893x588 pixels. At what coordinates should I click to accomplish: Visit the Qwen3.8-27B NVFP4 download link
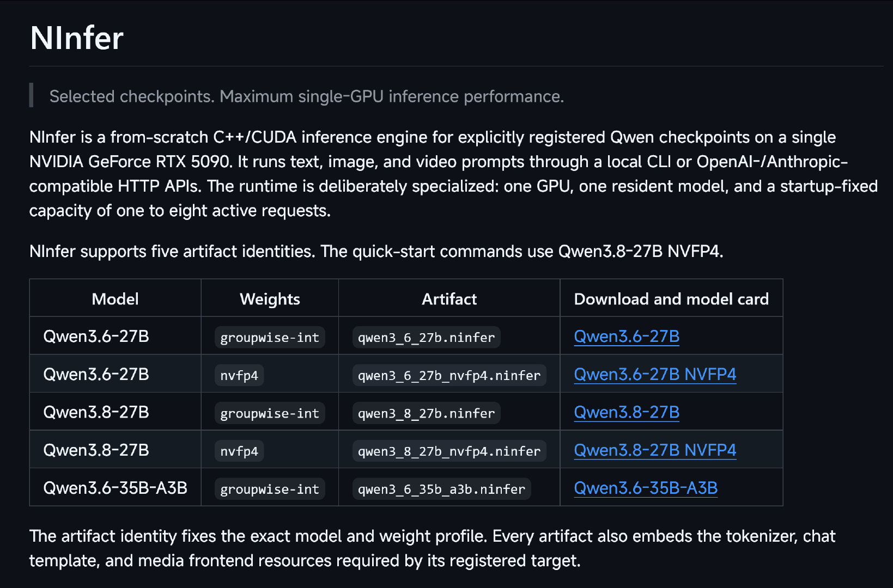[655, 450]
